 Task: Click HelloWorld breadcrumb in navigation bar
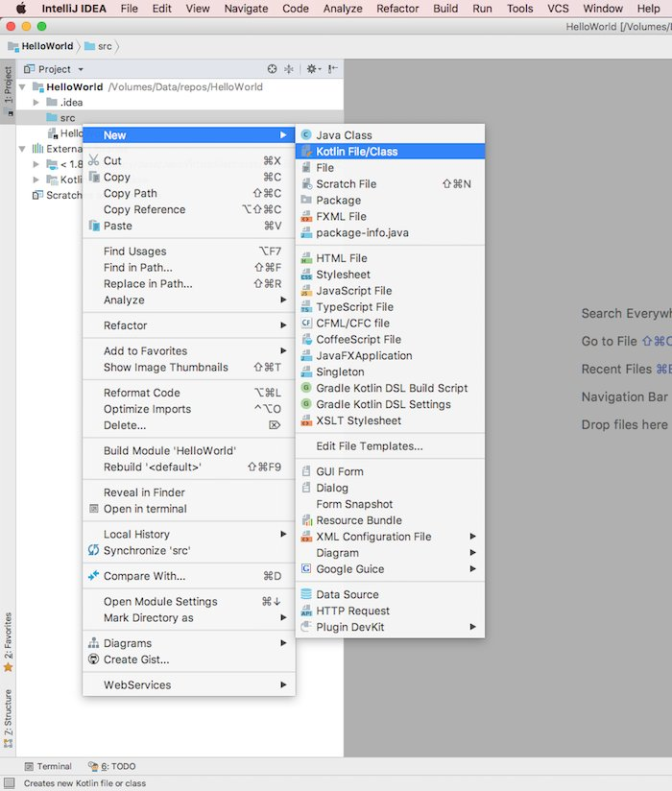click(x=41, y=46)
